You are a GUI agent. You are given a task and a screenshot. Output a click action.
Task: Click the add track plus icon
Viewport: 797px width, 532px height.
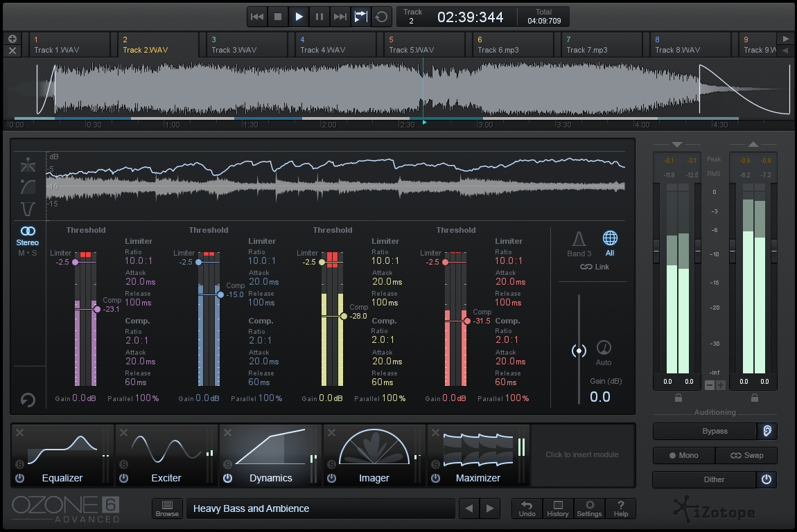click(x=13, y=39)
